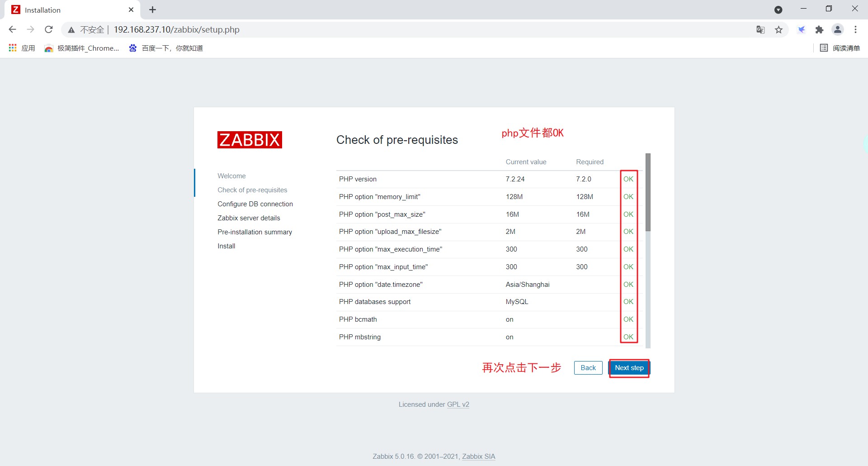
Task: Click the Check of pre-requisites heading
Action: [397, 140]
